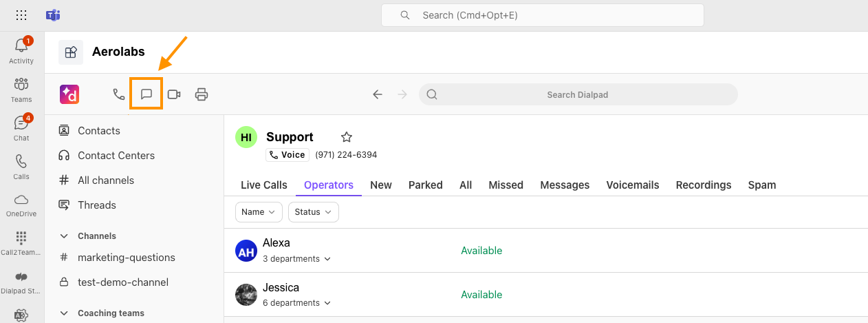
Task: Favorite Support with the star icon
Action: [347, 137]
